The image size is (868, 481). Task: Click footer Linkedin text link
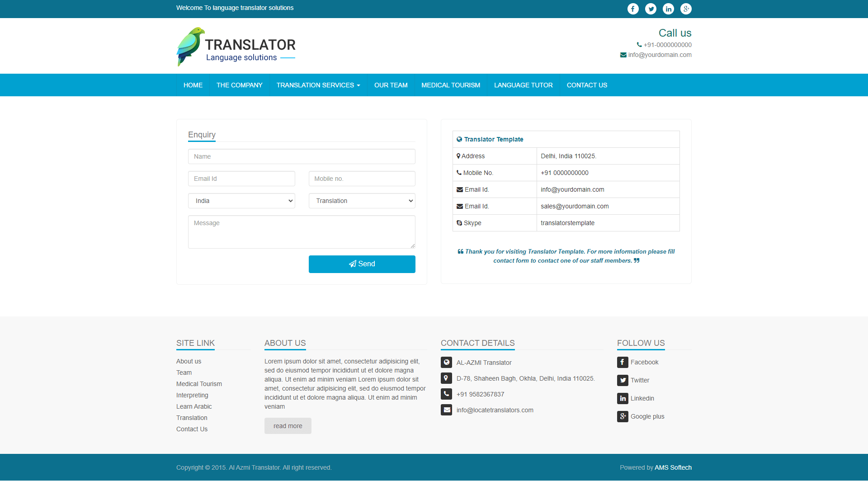(x=642, y=398)
